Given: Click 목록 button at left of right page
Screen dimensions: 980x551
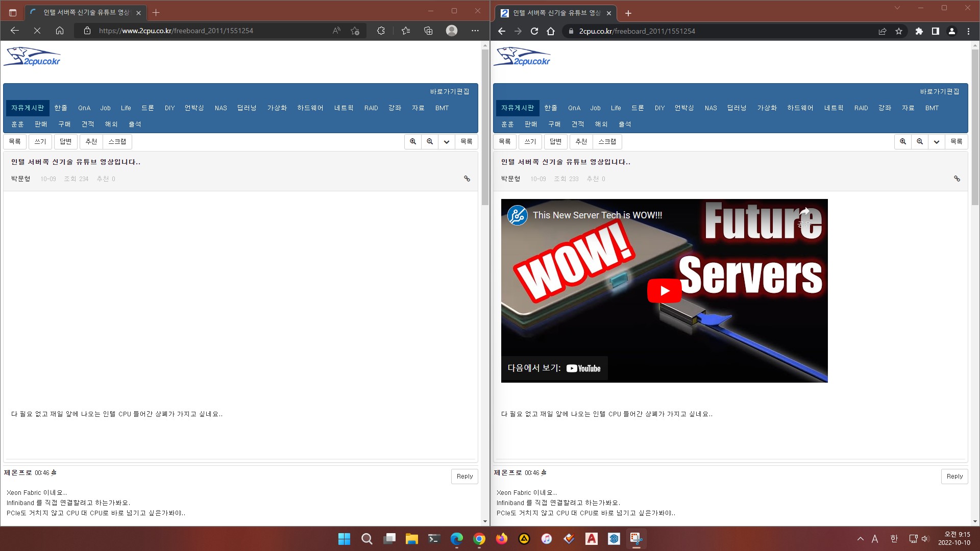Looking at the screenshot, I should 505,141.
